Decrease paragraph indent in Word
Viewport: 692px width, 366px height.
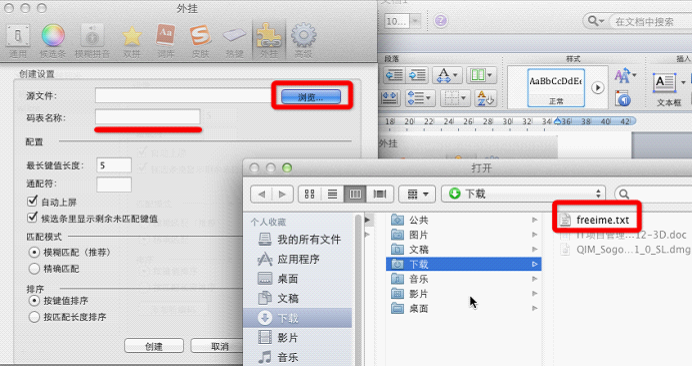pos(394,75)
